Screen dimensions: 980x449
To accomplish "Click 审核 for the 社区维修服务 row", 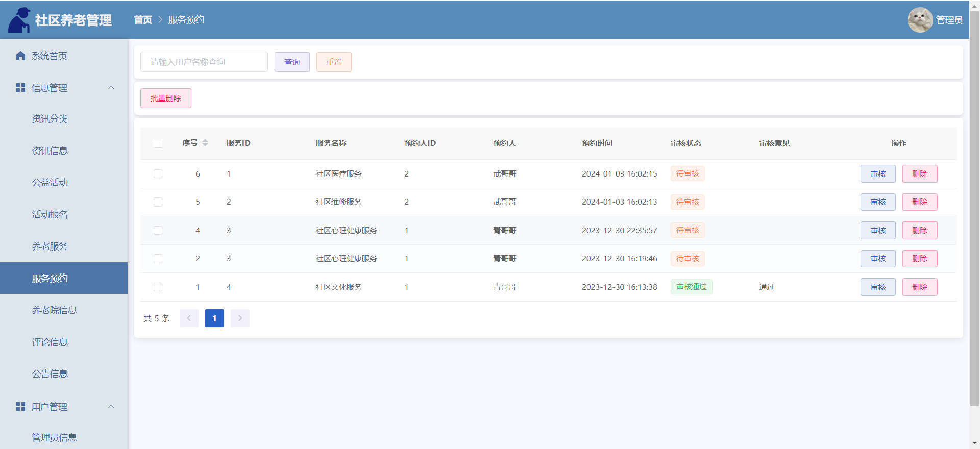I will point(878,202).
